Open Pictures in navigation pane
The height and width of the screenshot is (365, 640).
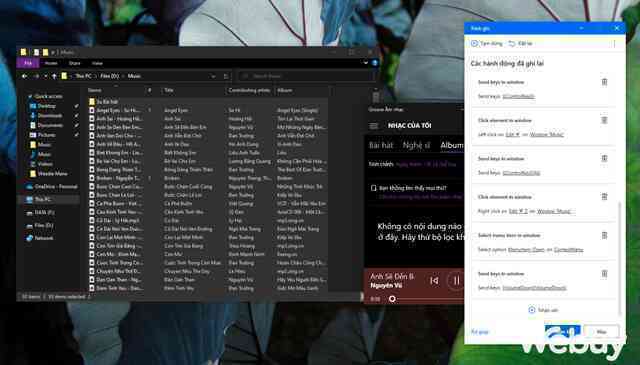point(46,135)
